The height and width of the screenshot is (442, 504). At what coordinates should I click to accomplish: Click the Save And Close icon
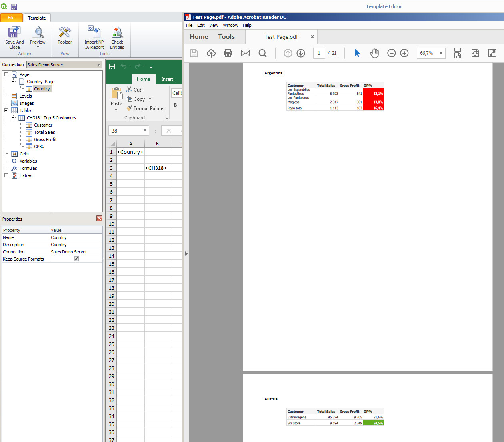coord(14,33)
